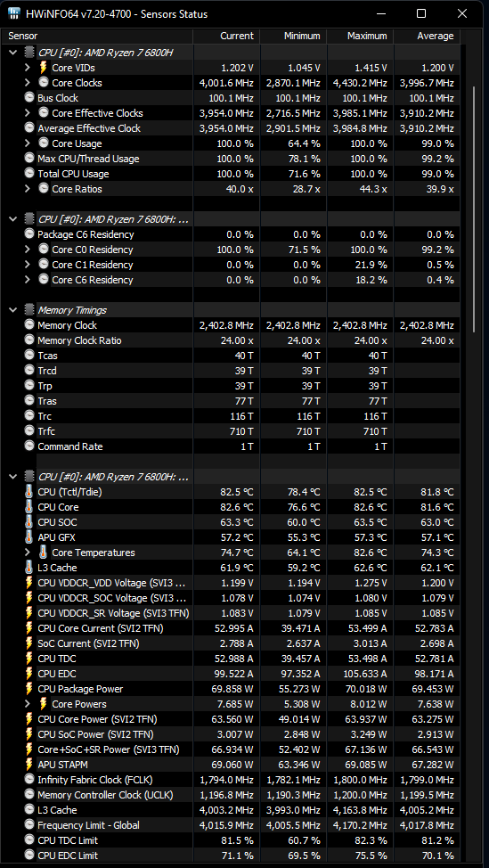
Task: Select the CPU SoC Power (SVI2 TFN) row
Action: pyautogui.click(x=232, y=734)
